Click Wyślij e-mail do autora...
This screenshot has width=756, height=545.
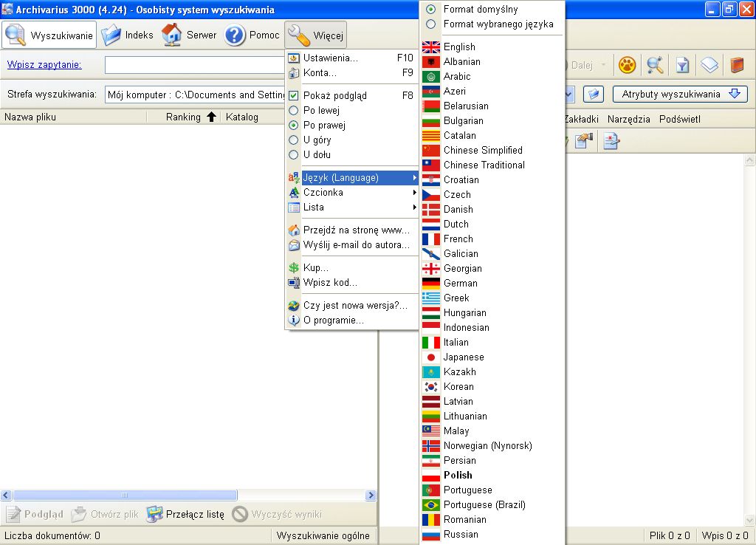[x=352, y=245]
